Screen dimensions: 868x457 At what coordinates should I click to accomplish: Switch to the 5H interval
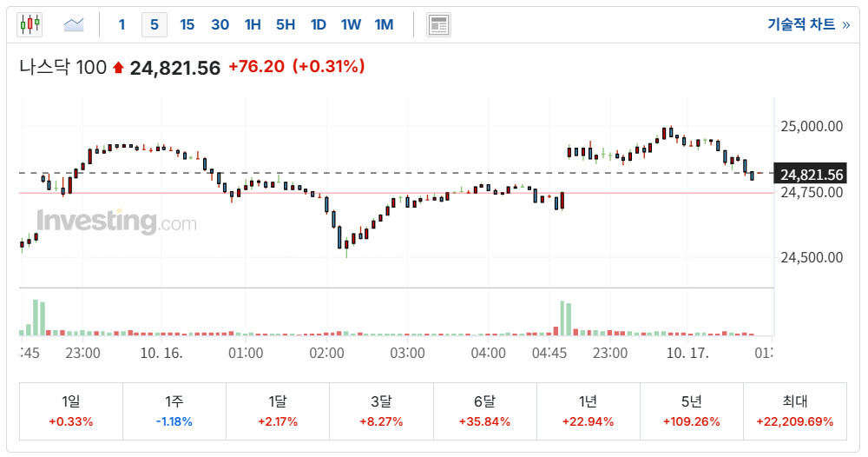tap(286, 24)
